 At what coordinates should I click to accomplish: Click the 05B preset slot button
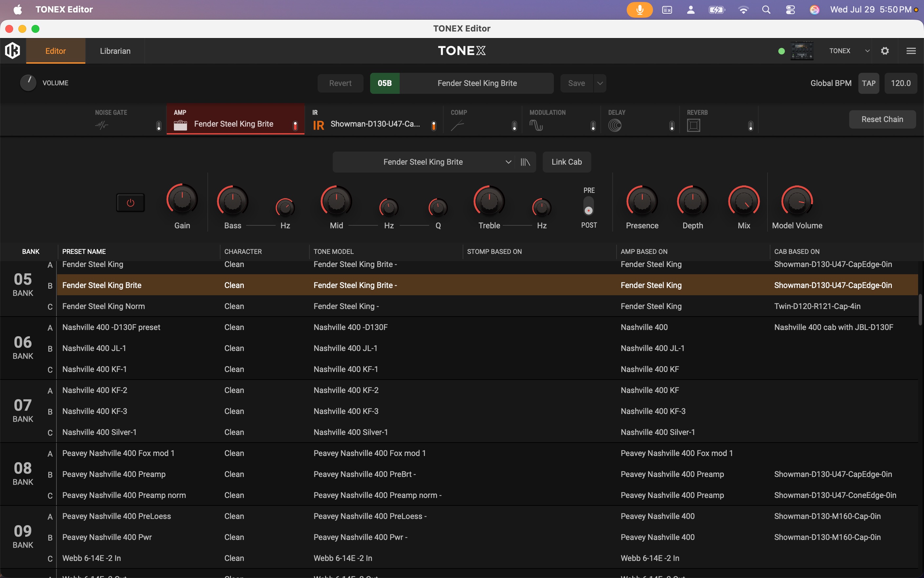pos(385,83)
